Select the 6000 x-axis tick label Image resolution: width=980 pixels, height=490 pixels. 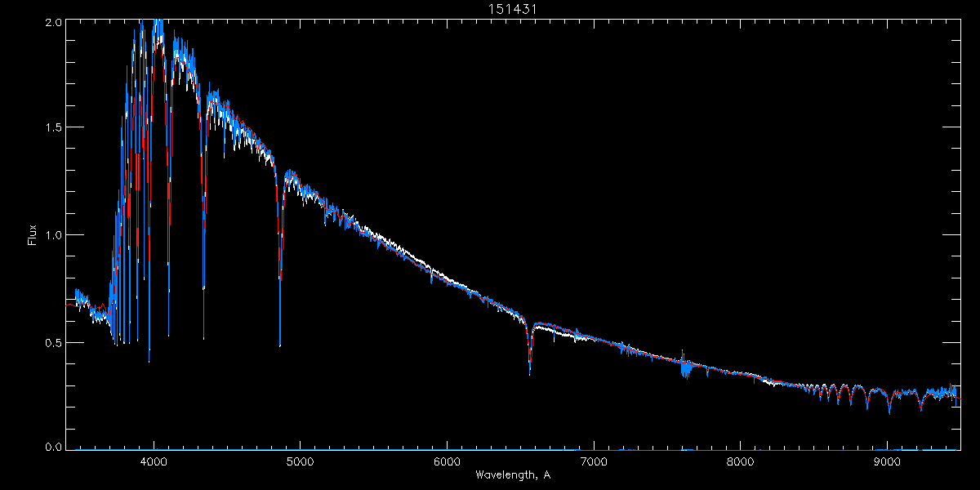pos(447,461)
